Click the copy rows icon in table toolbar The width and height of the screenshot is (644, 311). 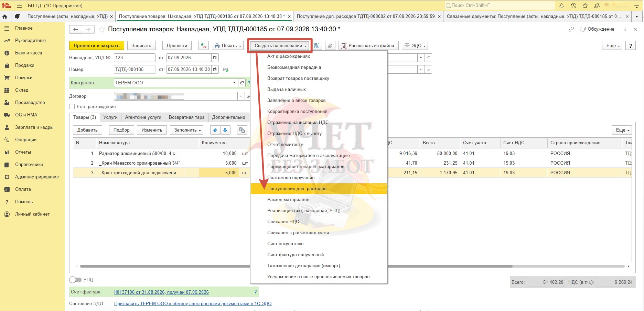(242, 130)
